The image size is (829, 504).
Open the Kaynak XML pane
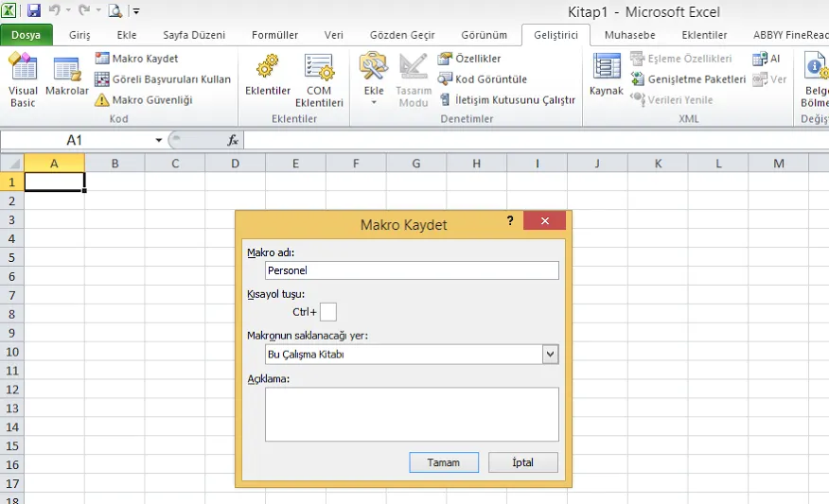[x=606, y=76]
